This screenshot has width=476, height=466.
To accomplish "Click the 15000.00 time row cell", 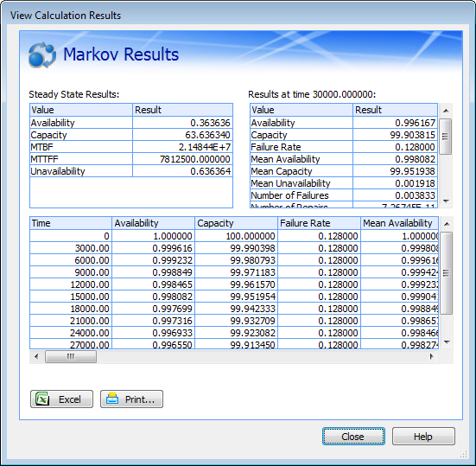I will click(71, 297).
